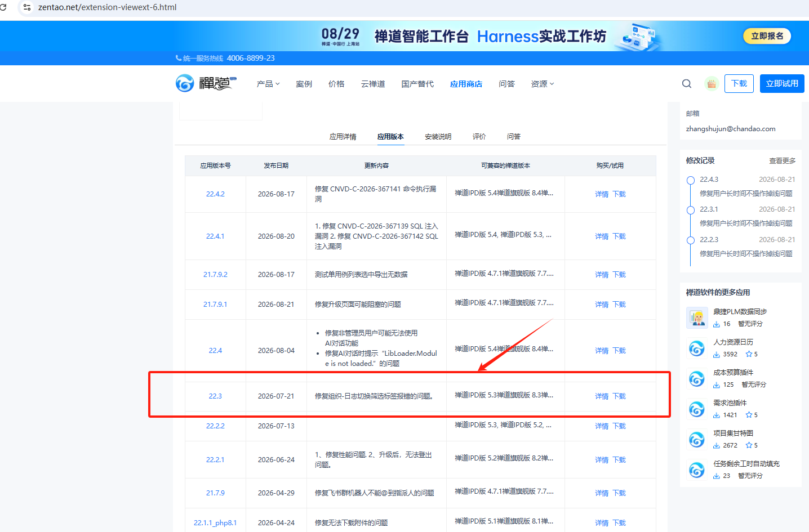This screenshot has width=809, height=532.
Task: Open 22.3.1 in the 修改记录 list
Action: point(709,209)
